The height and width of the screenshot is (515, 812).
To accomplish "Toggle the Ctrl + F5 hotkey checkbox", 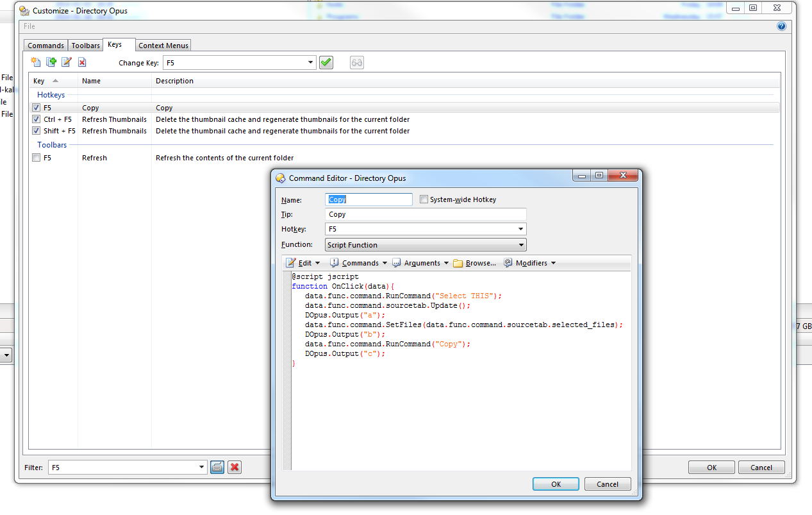I will coord(37,119).
